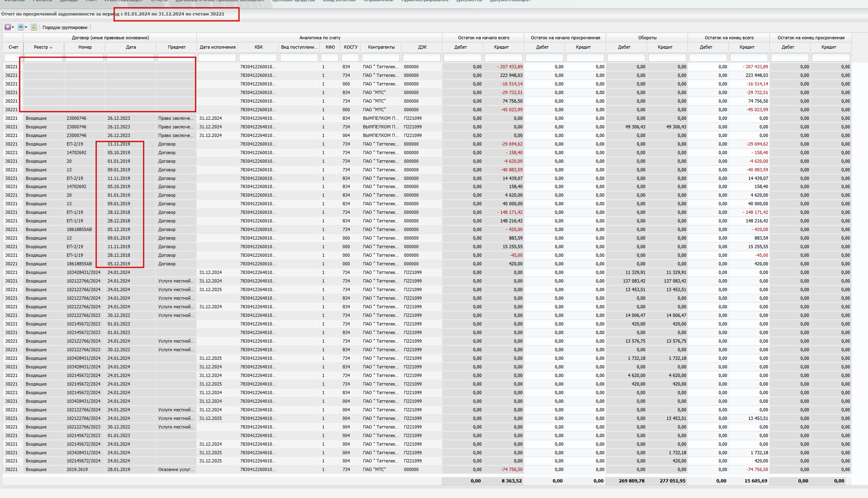This screenshot has height=498, width=868.
Task: Expand the dropdown arrow beside the settings gear
Action: tap(13, 27)
